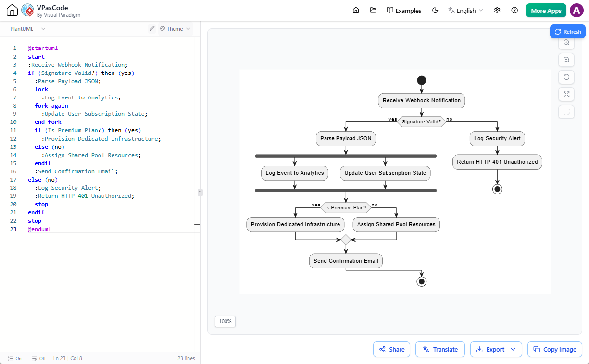Screen dimensions: 589x364
Task: Expand the PlantUML language dropdown
Action: pos(28,29)
